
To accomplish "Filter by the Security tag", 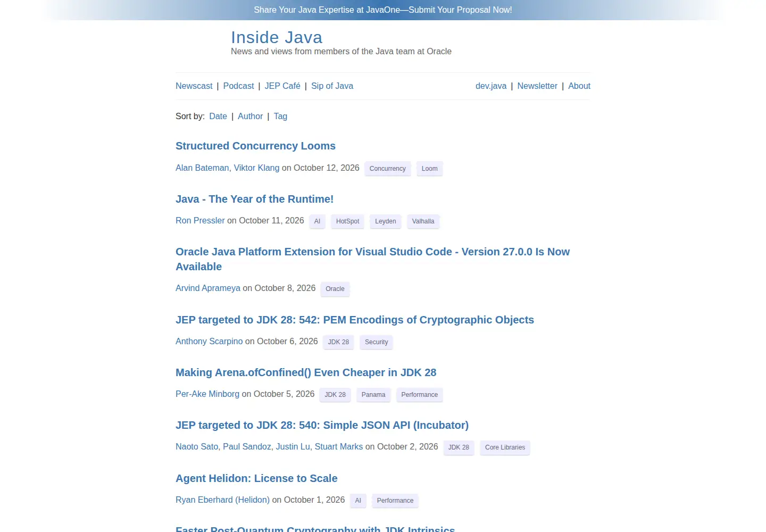I will [x=377, y=342].
